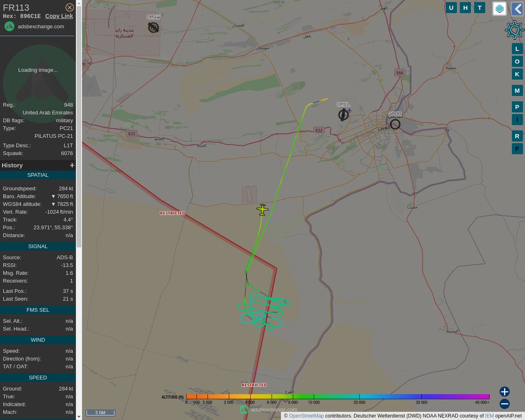Viewport: 525px width, 420px height.
Task: Click the Msg. Rate value 1.6
Action: [69, 273]
